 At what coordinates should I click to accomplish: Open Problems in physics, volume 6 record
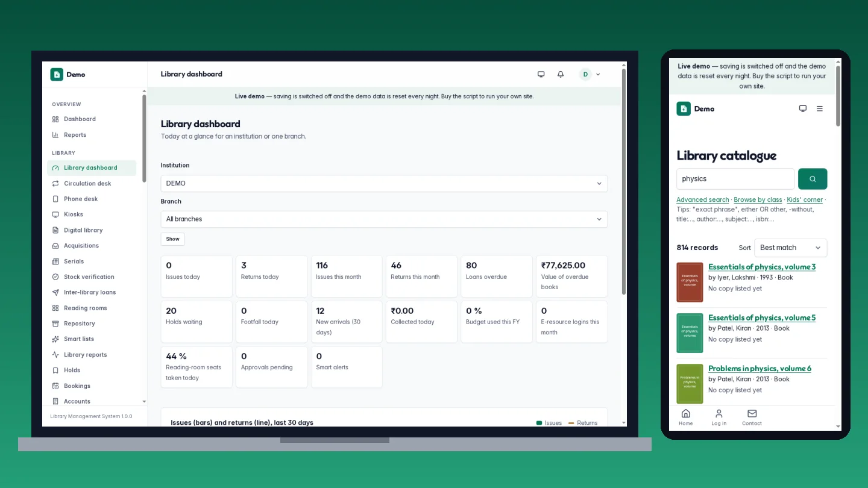click(759, 369)
